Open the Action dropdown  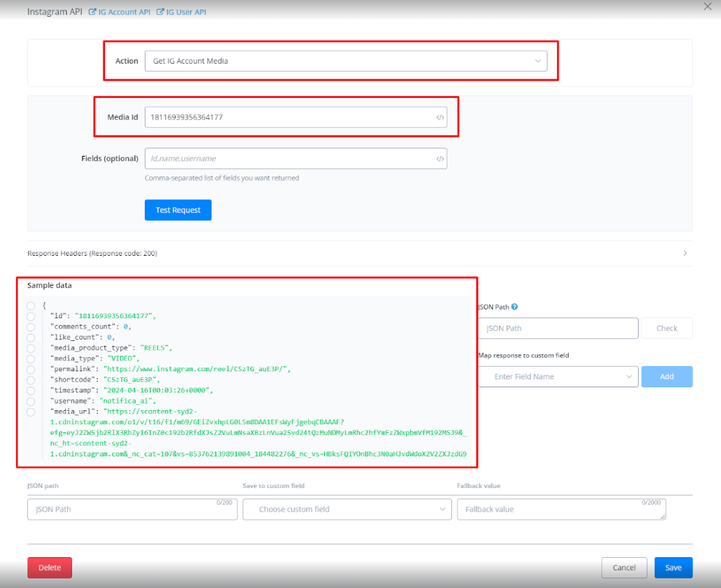(345, 61)
